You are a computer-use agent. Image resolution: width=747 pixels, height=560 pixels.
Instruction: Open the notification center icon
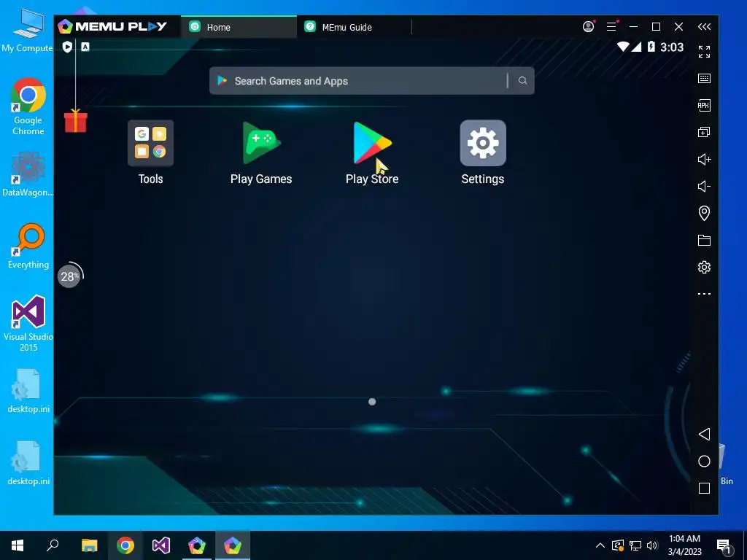(724, 545)
